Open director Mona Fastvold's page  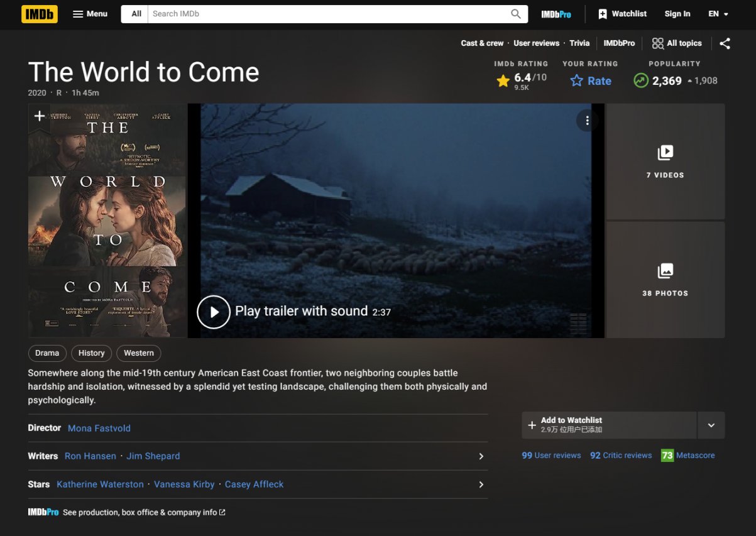99,428
